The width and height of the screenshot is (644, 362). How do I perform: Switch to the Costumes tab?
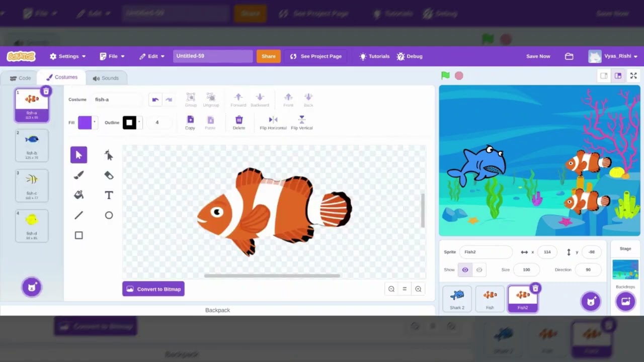[x=62, y=77]
